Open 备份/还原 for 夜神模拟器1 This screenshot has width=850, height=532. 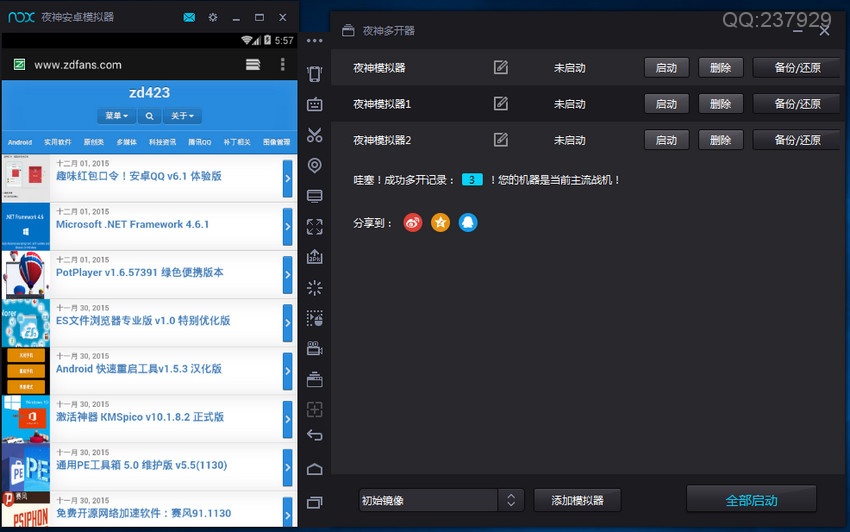[797, 104]
